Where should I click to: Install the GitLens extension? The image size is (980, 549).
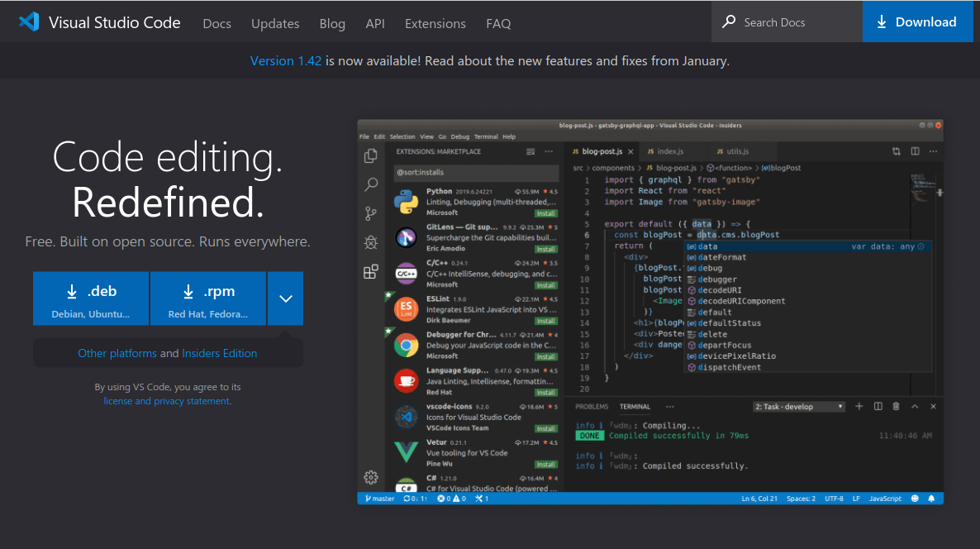[x=545, y=249]
